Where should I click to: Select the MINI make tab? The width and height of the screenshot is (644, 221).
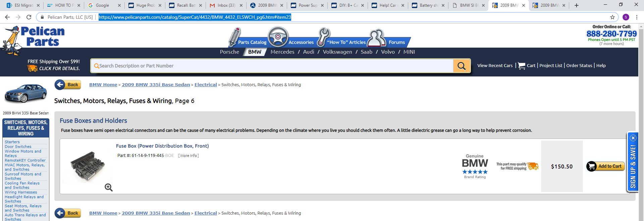point(409,52)
